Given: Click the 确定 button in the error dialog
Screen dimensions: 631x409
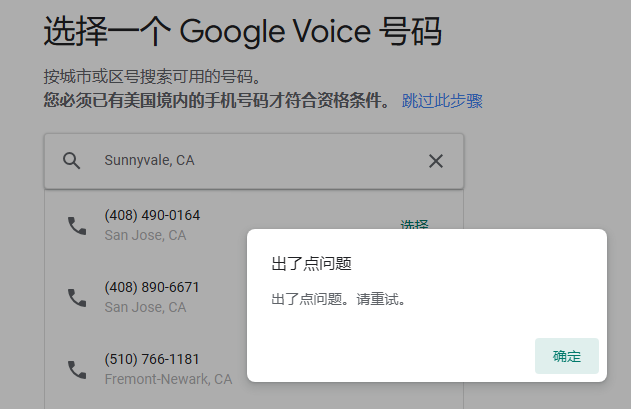Looking at the screenshot, I should [x=567, y=356].
